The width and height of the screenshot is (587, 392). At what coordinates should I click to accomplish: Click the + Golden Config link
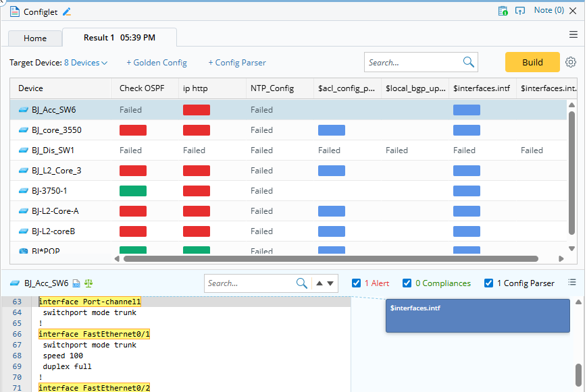157,63
